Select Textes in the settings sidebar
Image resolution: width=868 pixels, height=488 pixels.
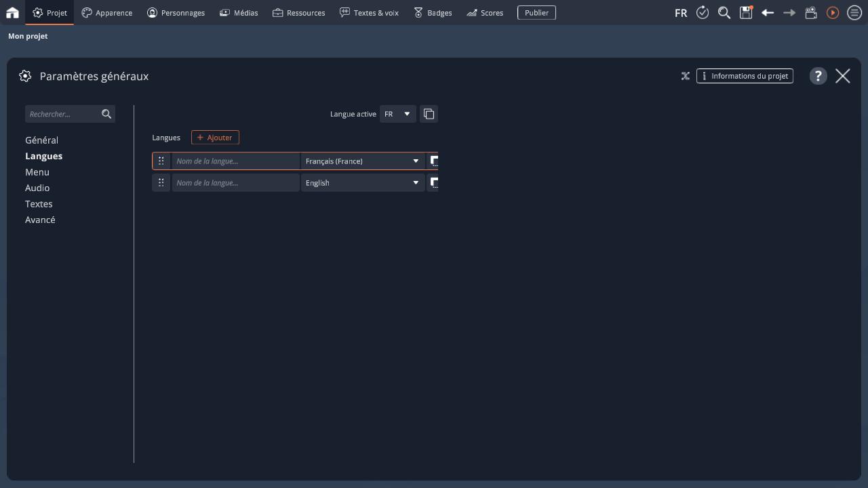tap(39, 204)
